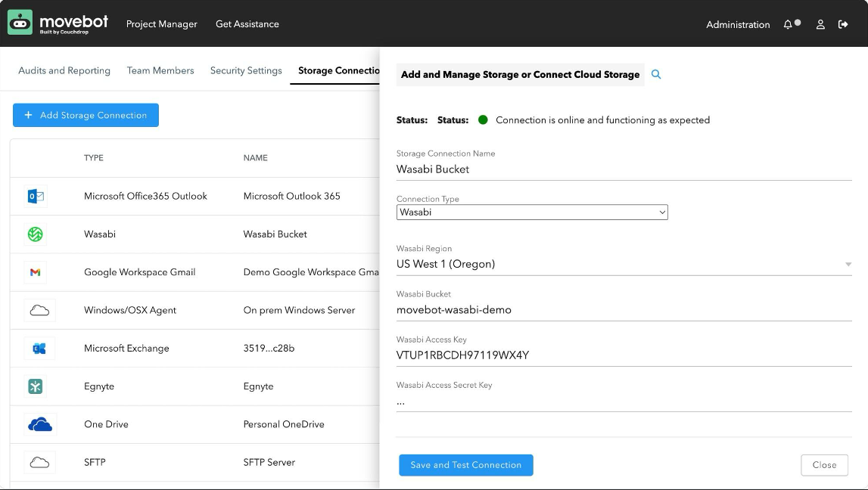Select the Demo Google Workspace Gmail entry
Screen dimensions: 868x490
[x=311, y=272]
